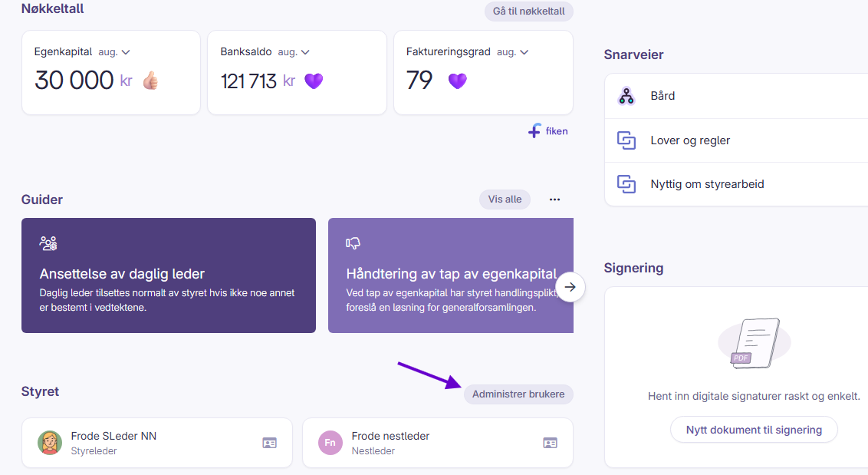Click the Administrer brukere button
This screenshot has height=475, width=868.
[x=518, y=394]
